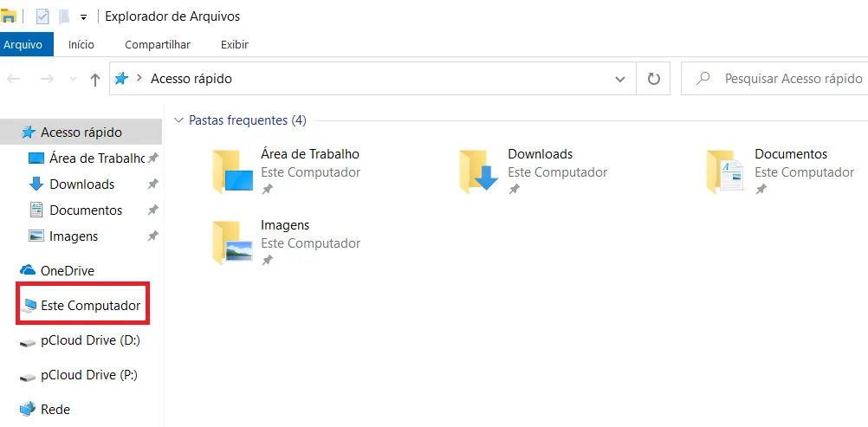Screen dimensions: 868x427
Task: Click the pCloud Drive (P:) drive icon
Action: [x=28, y=378]
